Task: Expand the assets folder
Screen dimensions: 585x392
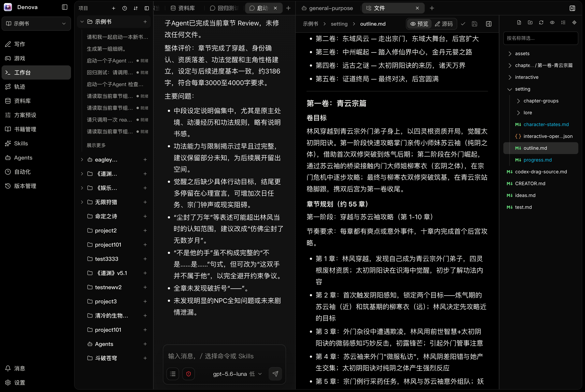Action: tap(510, 54)
